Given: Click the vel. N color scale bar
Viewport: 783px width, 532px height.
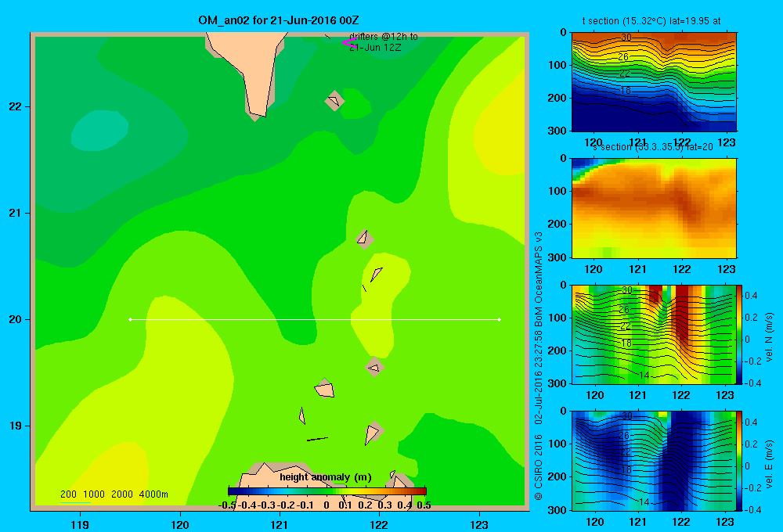Looking at the screenshot, I should [740, 334].
